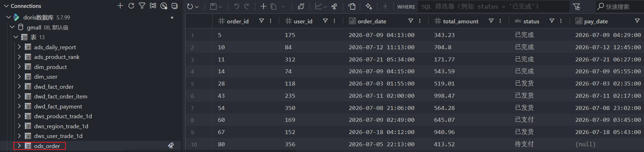
Task: Filter the total_amount column
Action: pos(491,21)
